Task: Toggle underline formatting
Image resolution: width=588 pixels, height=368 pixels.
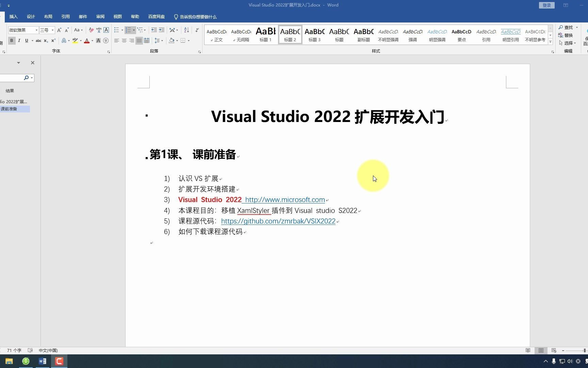Action: tap(27, 41)
